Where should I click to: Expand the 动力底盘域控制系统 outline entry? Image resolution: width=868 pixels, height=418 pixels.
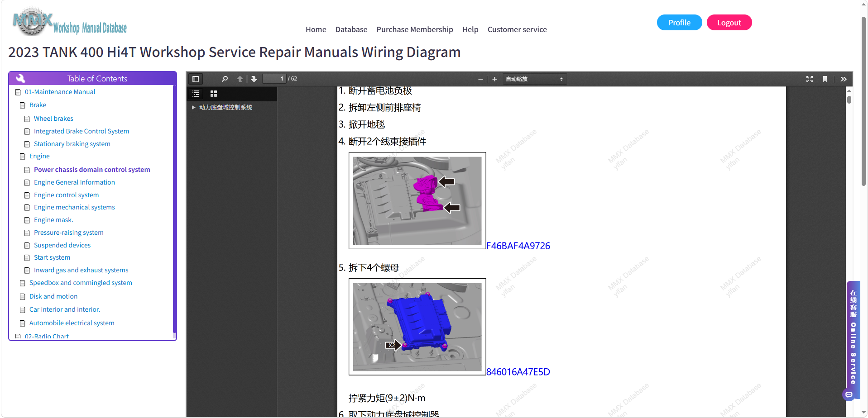193,108
